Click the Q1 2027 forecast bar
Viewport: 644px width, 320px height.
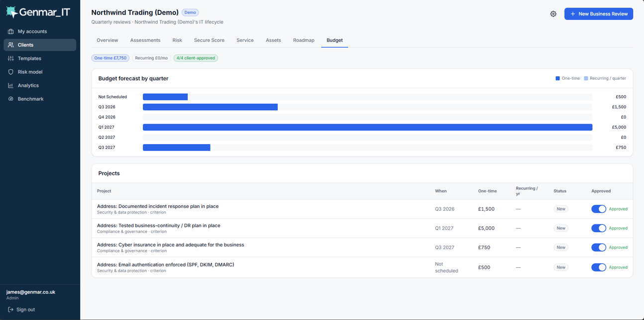coord(367,127)
